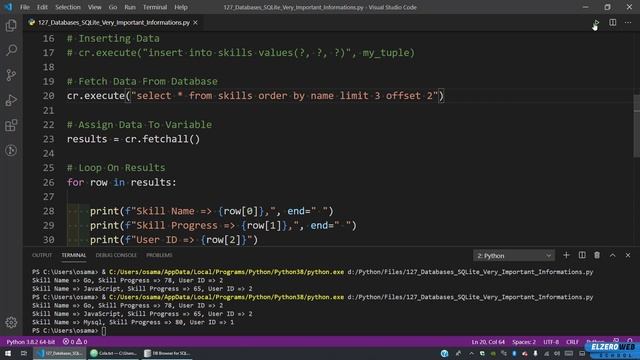640x360 pixels.
Task: Close the 127_Databases_SQLite file tab
Action: tap(196, 22)
